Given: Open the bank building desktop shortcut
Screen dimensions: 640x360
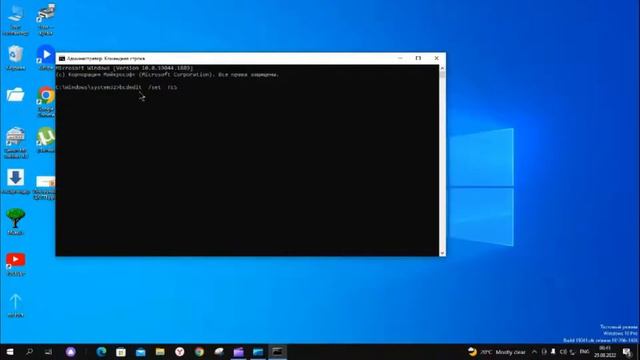Looking at the screenshot, I should click(x=16, y=142).
